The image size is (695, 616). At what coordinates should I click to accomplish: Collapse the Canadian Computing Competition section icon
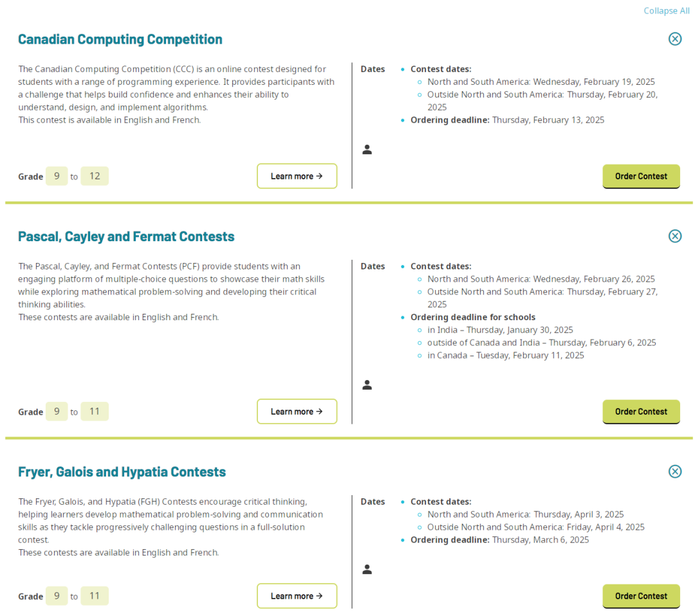(x=674, y=39)
